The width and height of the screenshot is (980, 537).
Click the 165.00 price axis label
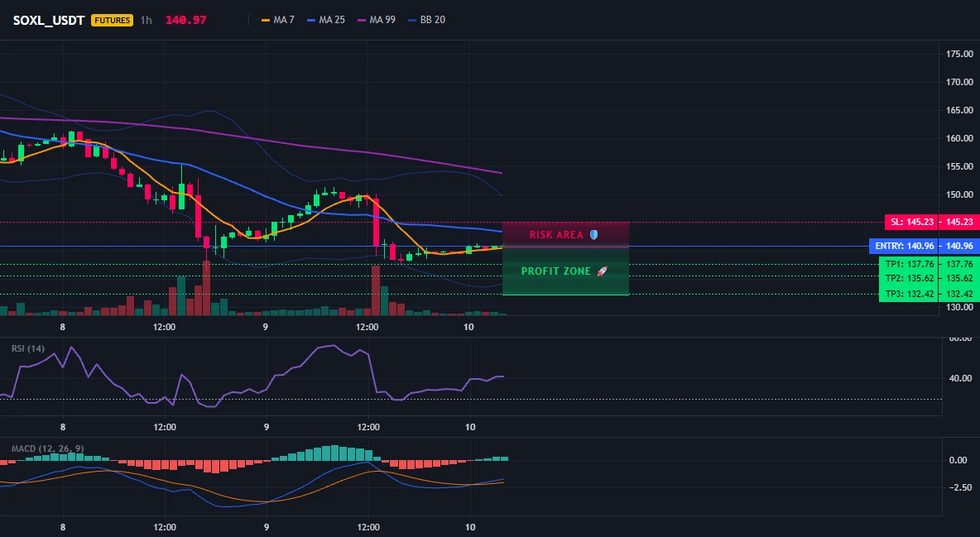click(x=959, y=110)
